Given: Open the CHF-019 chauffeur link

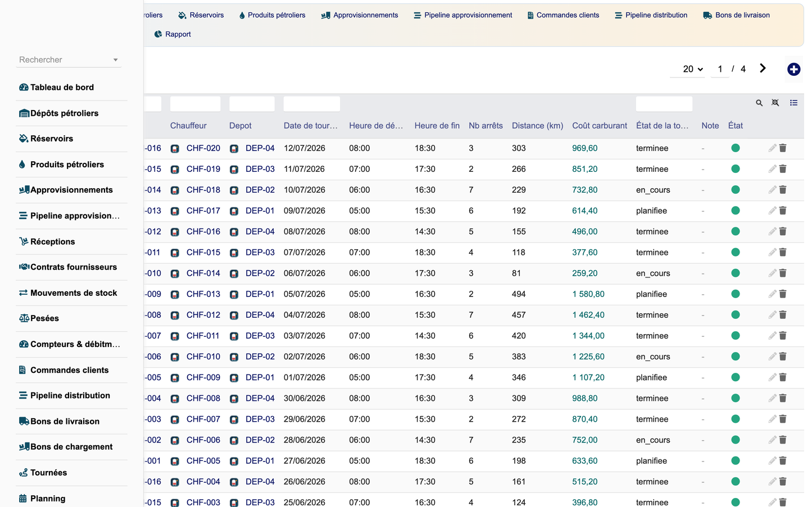Looking at the screenshot, I should point(203,169).
